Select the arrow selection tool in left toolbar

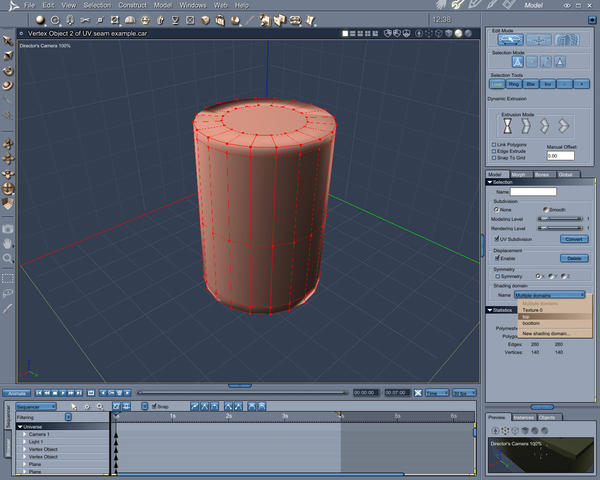point(7,40)
